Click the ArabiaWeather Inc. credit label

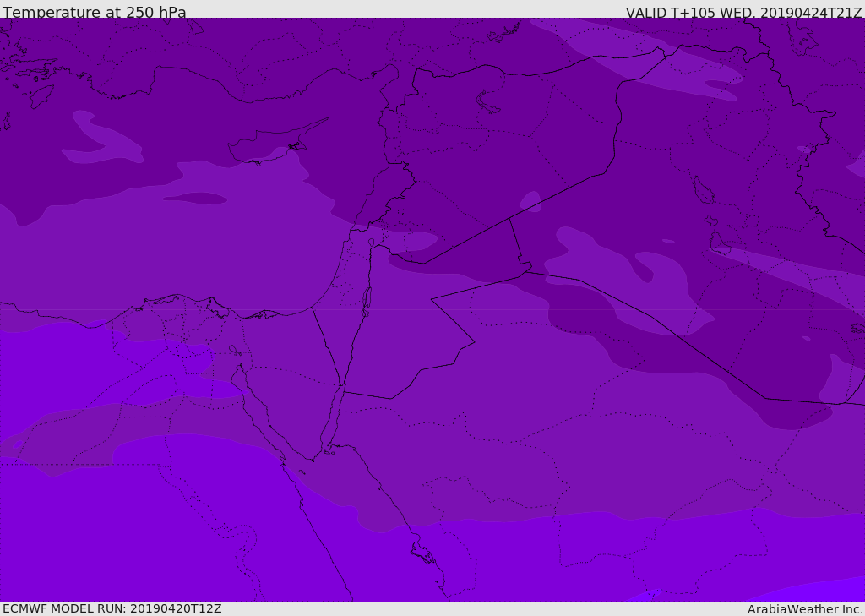pyautogui.click(x=805, y=609)
